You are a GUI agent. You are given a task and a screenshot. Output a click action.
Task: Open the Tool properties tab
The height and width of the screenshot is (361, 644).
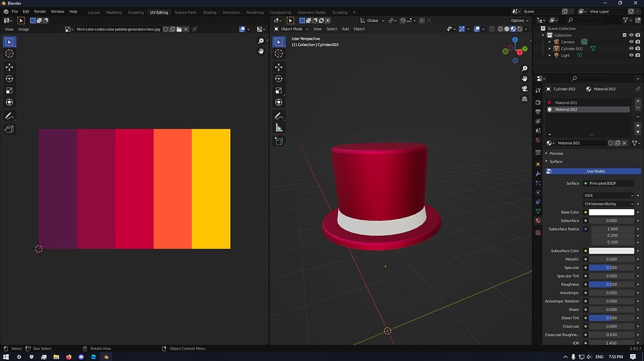(x=538, y=90)
